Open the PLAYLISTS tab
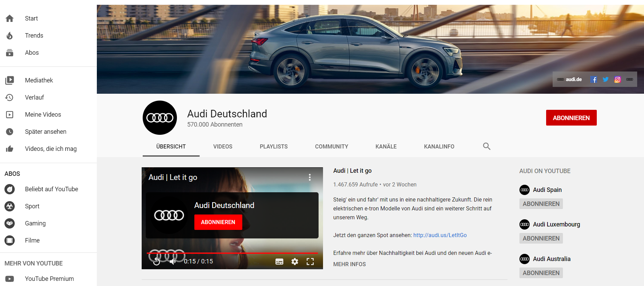The height and width of the screenshot is (286, 644). 274,146
